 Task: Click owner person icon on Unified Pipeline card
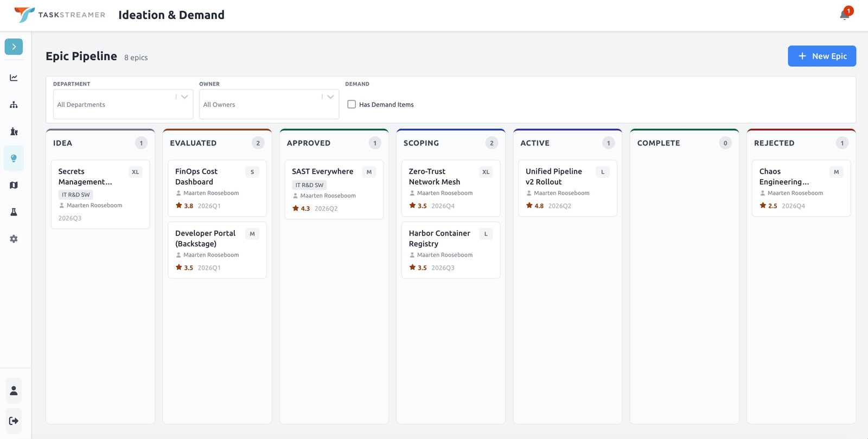[x=529, y=193]
